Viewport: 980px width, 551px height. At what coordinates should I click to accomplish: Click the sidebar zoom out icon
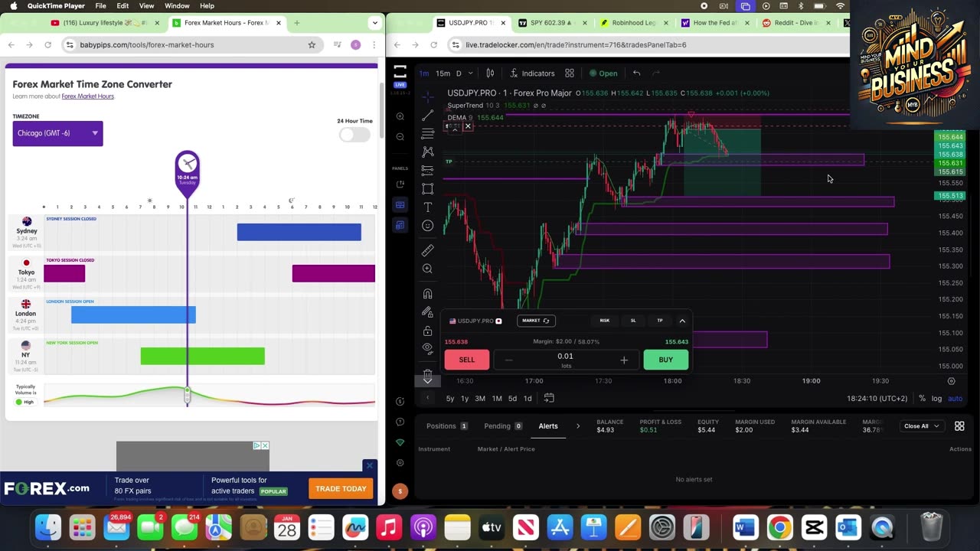pyautogui.click(x=400, y=137)
